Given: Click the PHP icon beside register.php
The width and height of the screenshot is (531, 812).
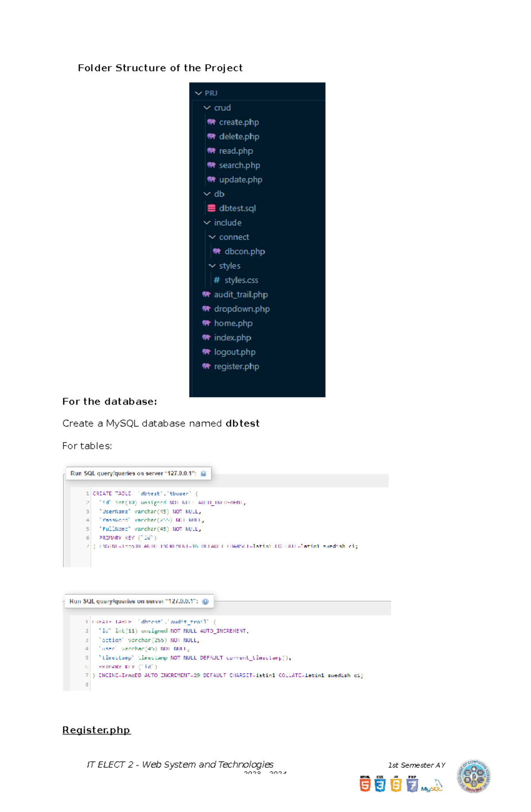Looking at the screenshot, I should pos(206,366).
